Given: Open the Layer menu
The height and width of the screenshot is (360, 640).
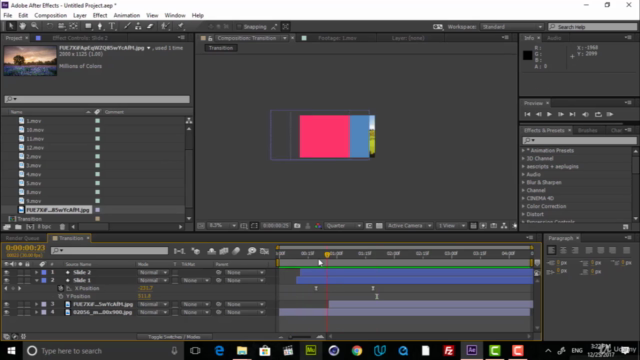Looking at the screenshot, I should tap(80, 16).
